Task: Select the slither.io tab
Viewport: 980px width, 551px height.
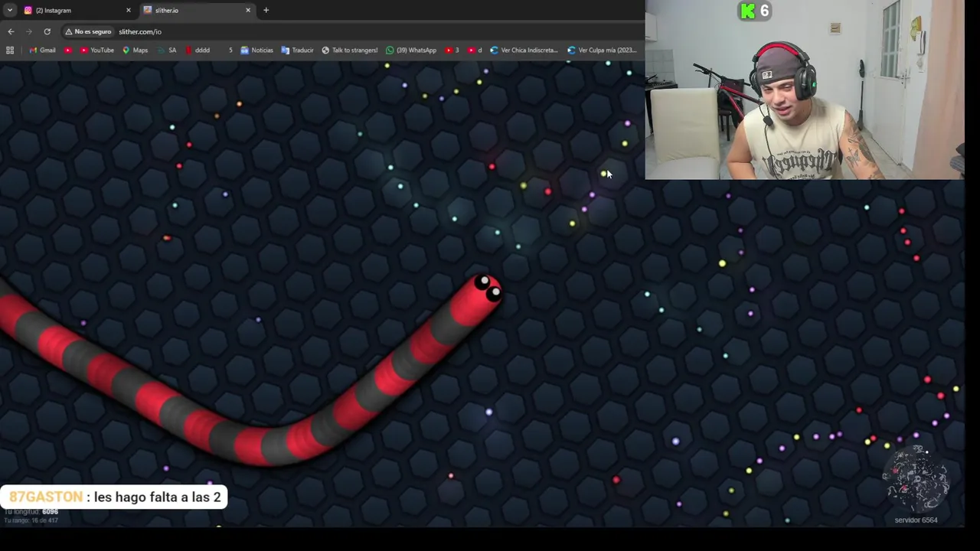Action: click(198, 10)
